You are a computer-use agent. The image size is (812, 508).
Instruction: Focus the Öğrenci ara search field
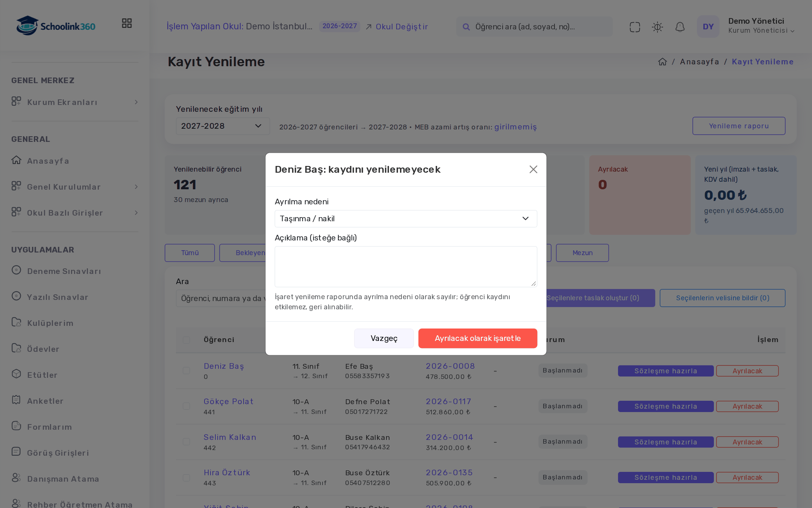pos(534,27)
